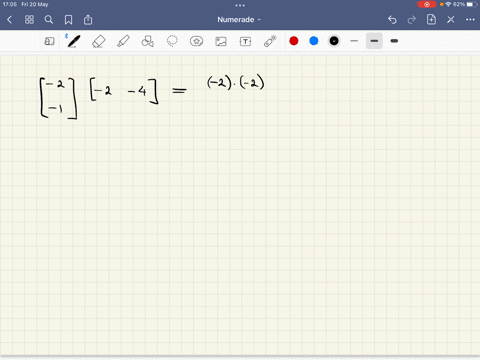Tap the 17:05 clock in status bar
This screenshot has width=480, height=360.
(10, 4)
